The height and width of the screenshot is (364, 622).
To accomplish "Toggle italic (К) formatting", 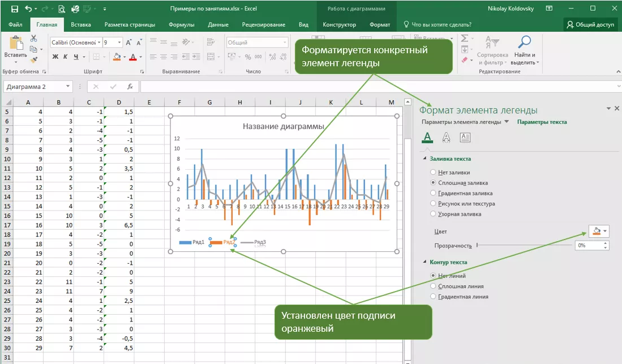I will coord(66,57).
